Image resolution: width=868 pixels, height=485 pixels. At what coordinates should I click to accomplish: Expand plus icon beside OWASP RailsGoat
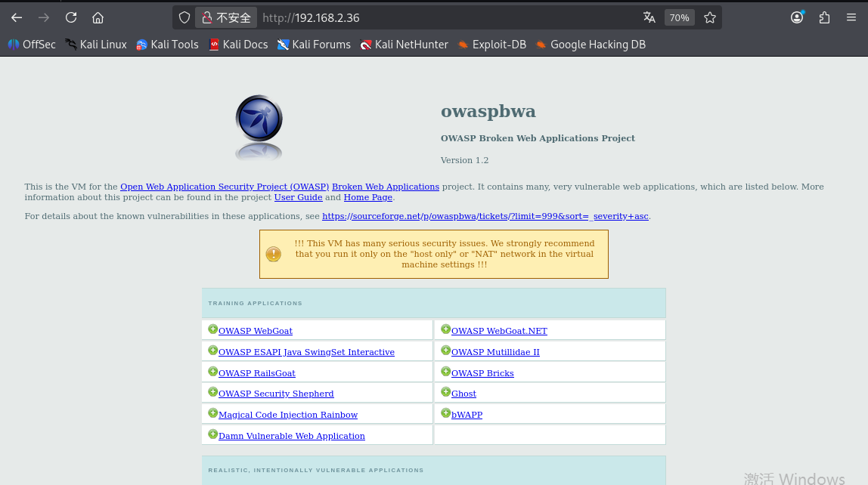pos(212,372)
